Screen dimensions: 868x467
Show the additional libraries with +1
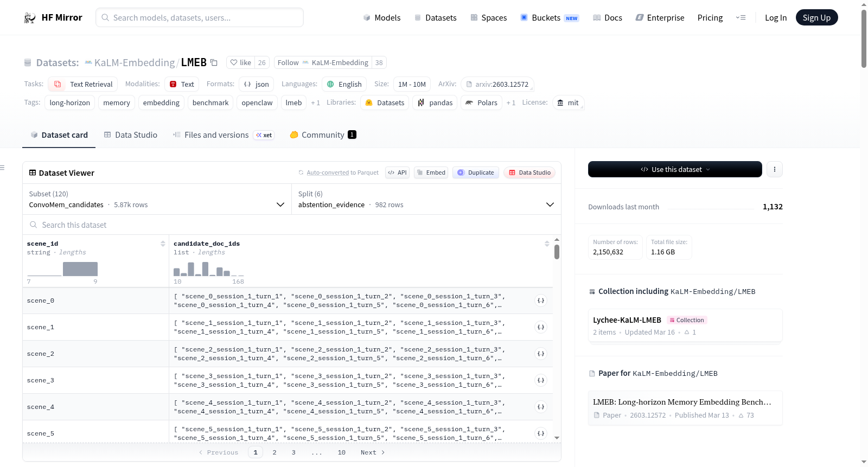(510, 103)
